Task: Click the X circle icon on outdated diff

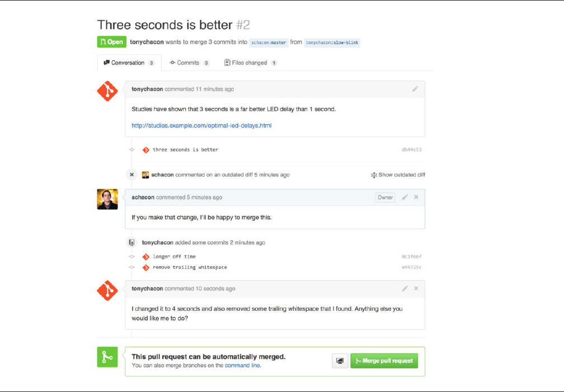Action: [131, 174]
